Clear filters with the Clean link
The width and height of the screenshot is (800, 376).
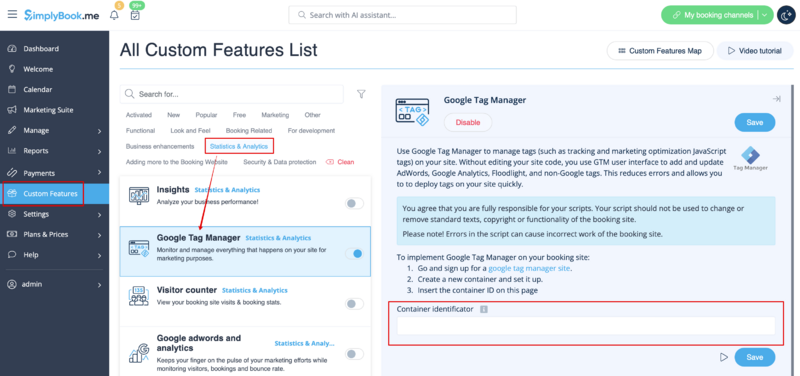point(340,162)
